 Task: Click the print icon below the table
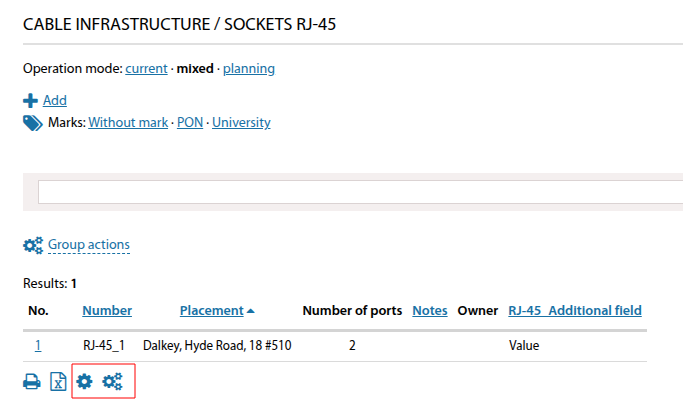(32, 381)
